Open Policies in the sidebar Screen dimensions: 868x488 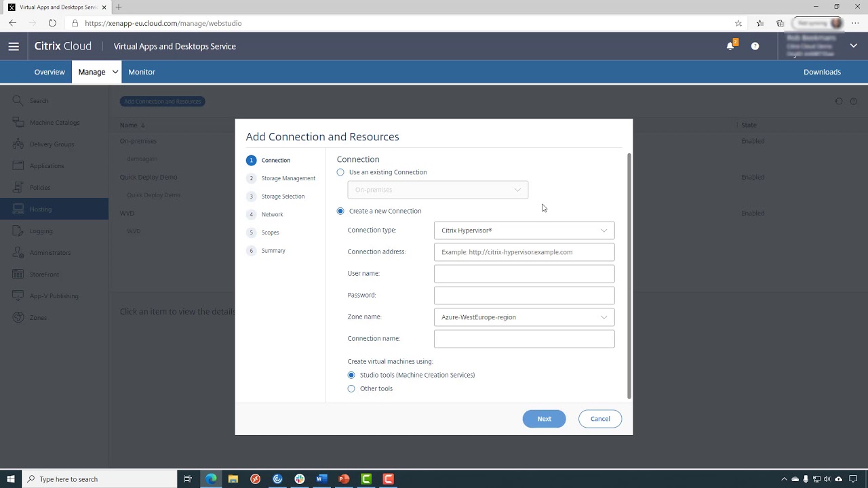click(x=54, y=188)
